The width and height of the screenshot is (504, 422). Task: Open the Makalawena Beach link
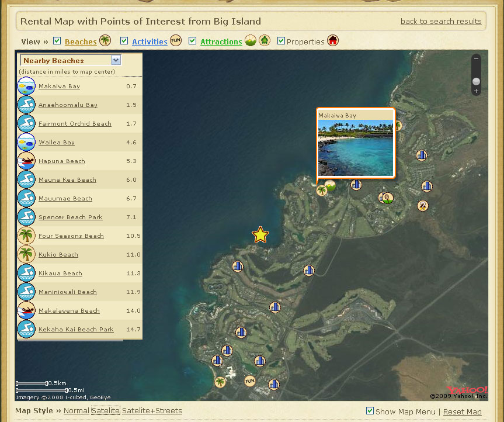tap(69, 311)
